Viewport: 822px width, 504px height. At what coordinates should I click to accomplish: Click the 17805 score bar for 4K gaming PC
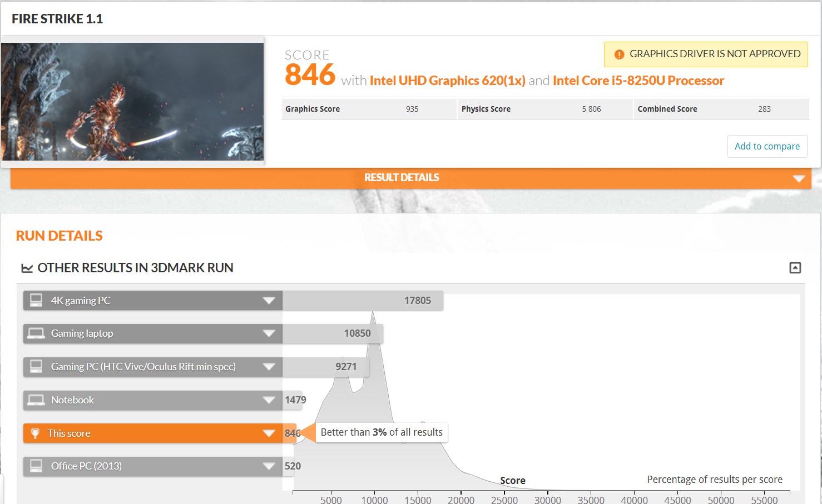(x=363, y=301)
